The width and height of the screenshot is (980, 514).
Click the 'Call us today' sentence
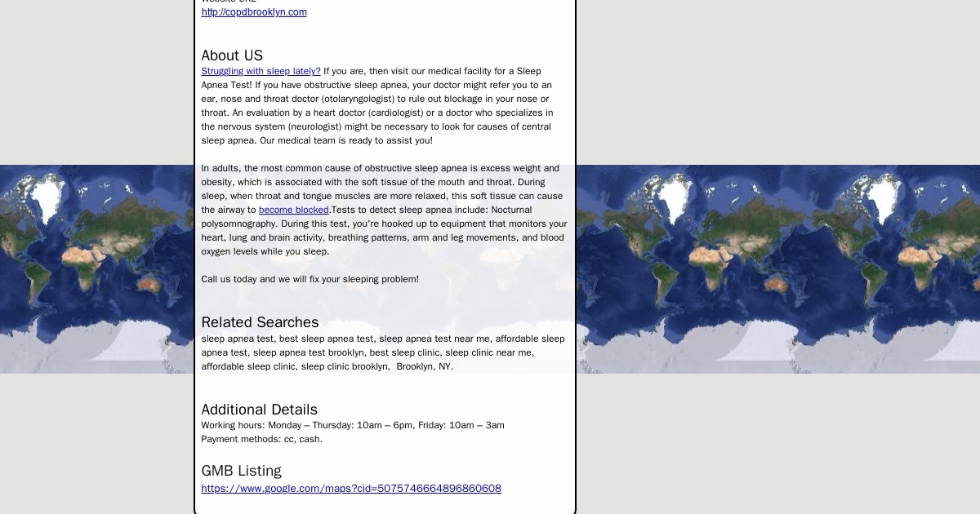point(310,279)
